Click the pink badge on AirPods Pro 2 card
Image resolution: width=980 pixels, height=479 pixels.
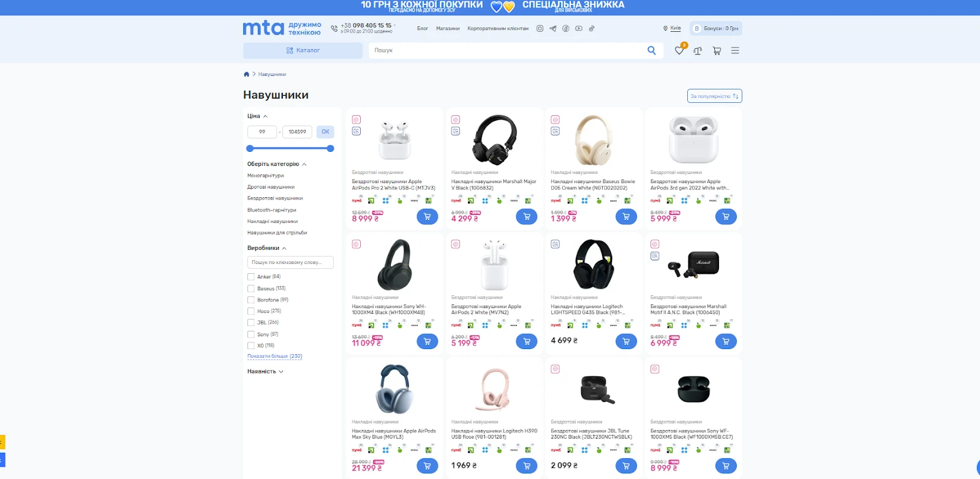(356, 119)
